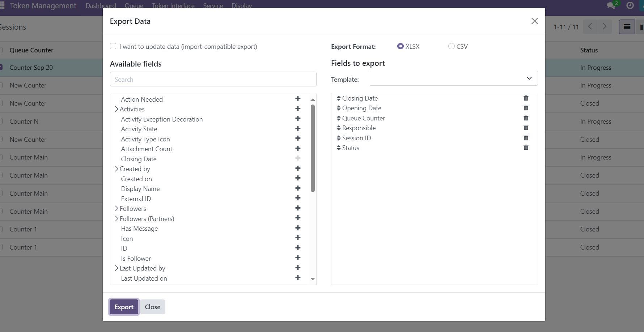Click the drag handle next to Queue Counter
This screenshot has height=332, width=644.
339,118
